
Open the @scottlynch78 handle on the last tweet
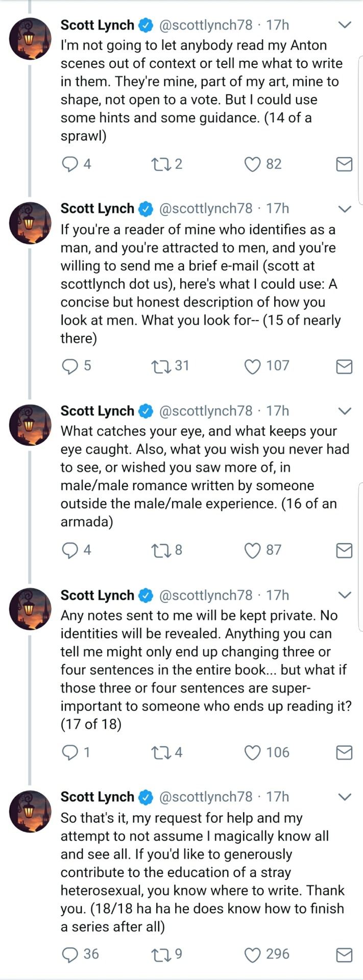click(206, 797)
